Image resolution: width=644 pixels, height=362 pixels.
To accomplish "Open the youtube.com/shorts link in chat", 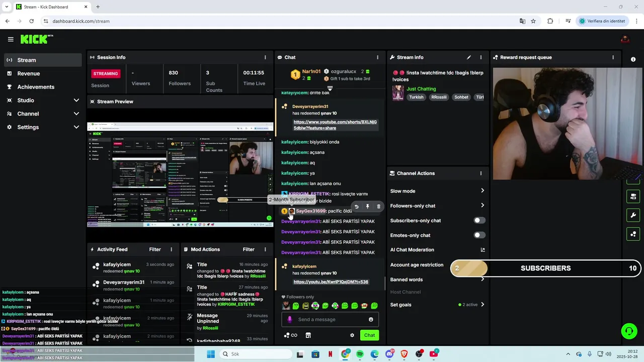I will click(x=335, y=125).
